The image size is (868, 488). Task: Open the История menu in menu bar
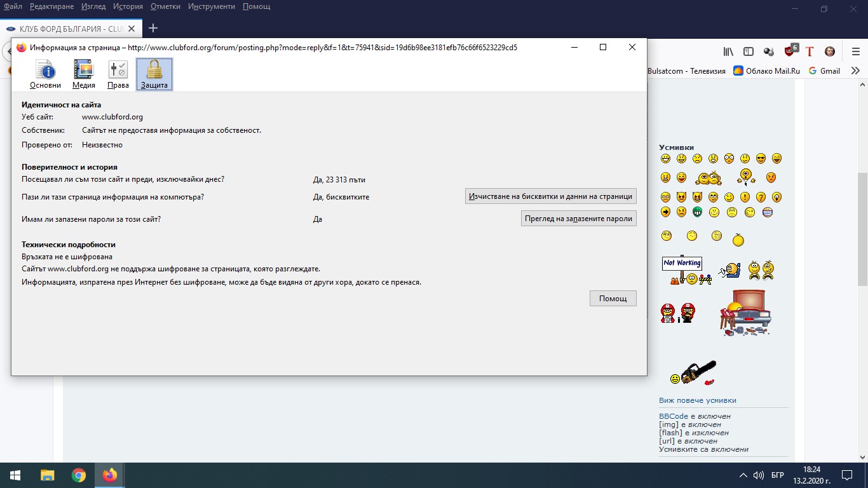click(128, 6)
